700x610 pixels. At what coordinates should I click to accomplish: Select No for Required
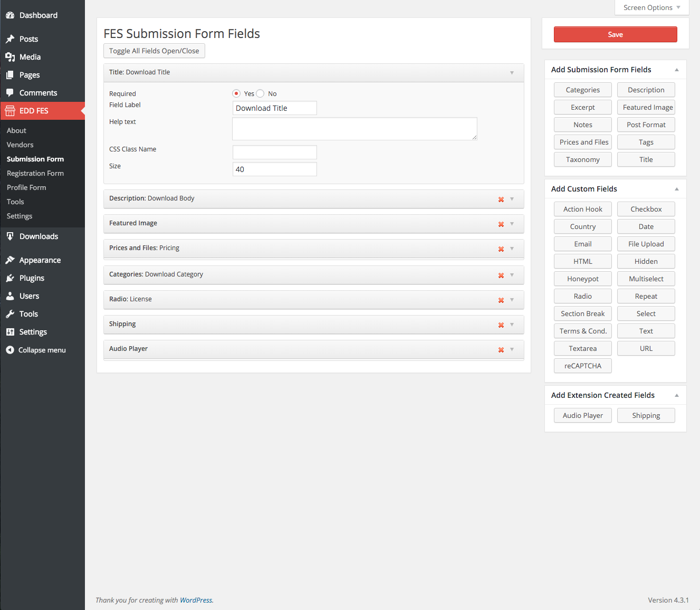(x=260, y=93)
